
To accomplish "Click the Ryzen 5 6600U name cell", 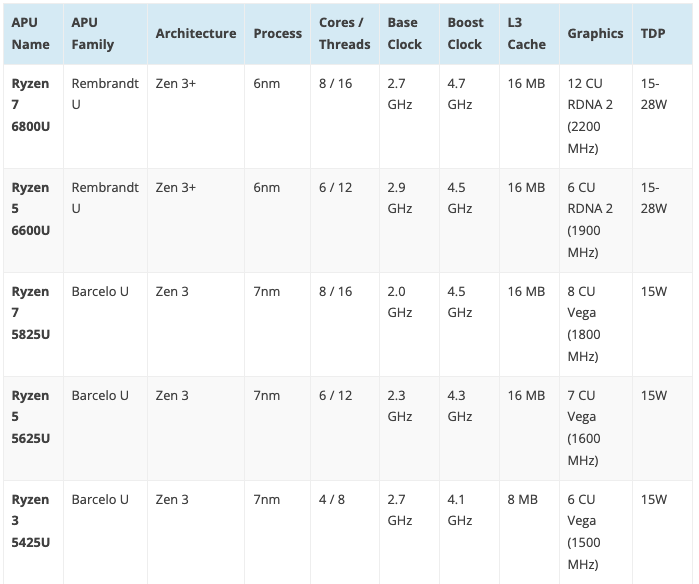I will [30, 209].
